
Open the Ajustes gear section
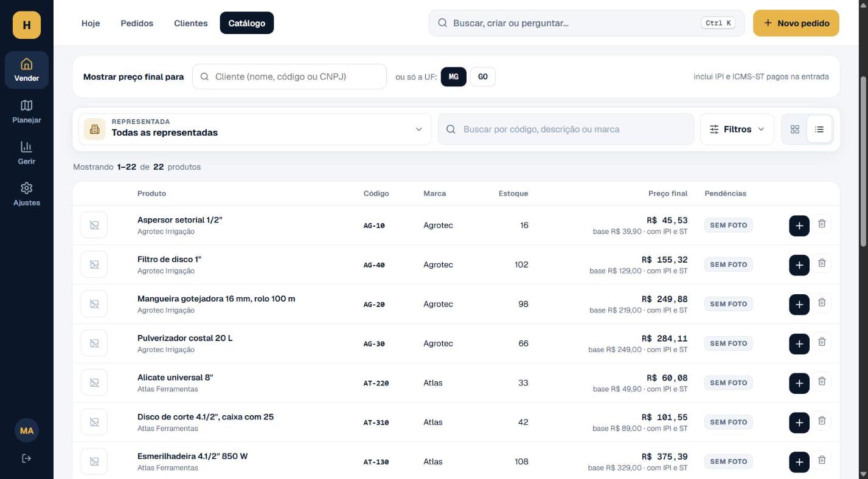[x=26, y=195]
